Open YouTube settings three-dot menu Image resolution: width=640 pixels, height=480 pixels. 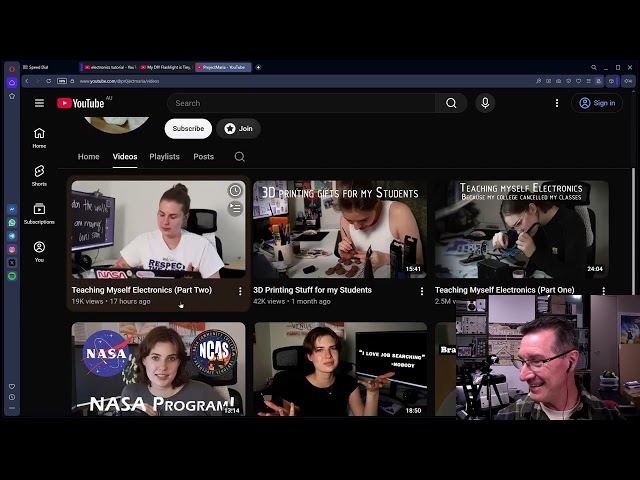click(x=557, y=103)
